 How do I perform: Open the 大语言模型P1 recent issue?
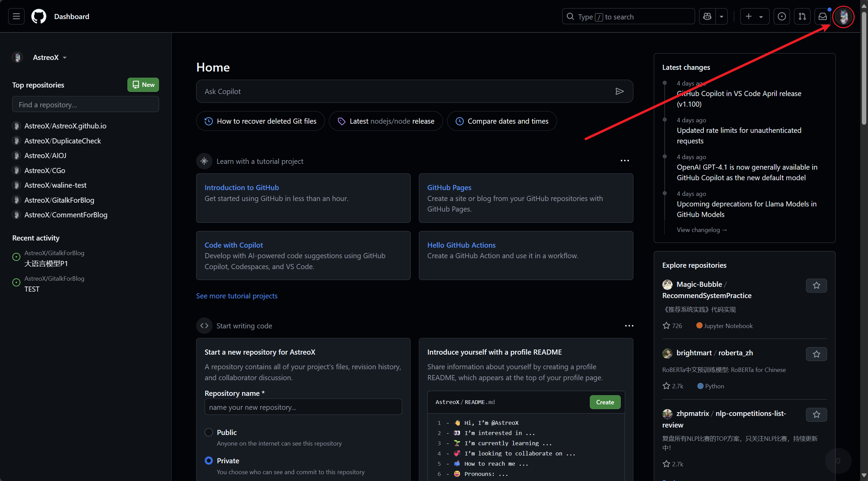[x=46, y=263]
